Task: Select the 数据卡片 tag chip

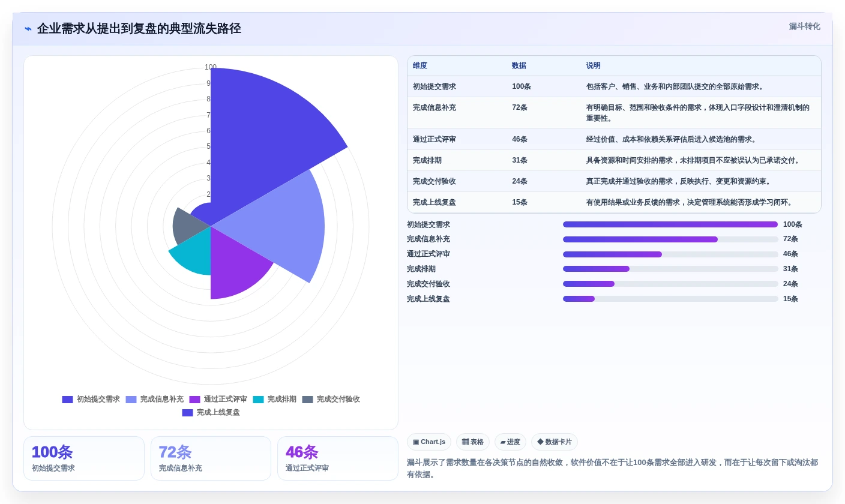Action: [555, 442]
